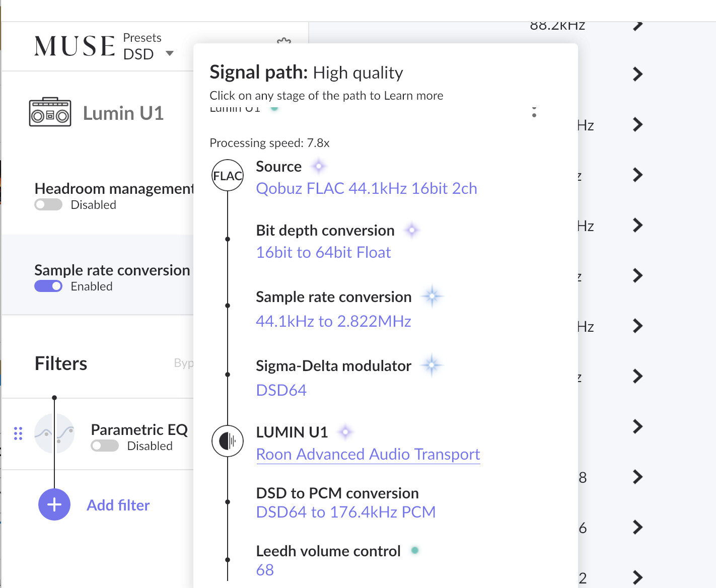Image resolution: width=716 pixels, height=588 pixels.
Task: Click the Sigma-Delta modulator stage label
Action: point(333,366)
